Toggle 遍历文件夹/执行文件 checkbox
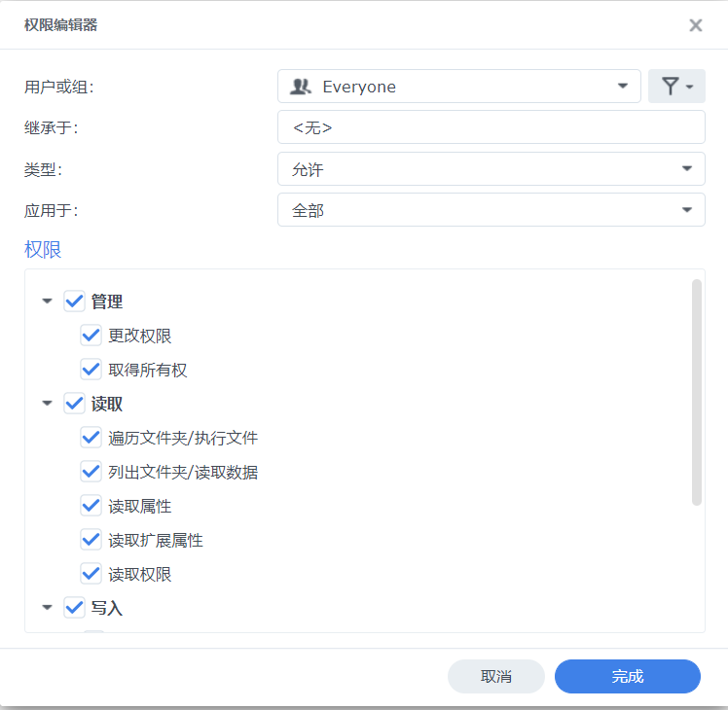This screenshot has width=728, height=710. click(x=91, y=438)
